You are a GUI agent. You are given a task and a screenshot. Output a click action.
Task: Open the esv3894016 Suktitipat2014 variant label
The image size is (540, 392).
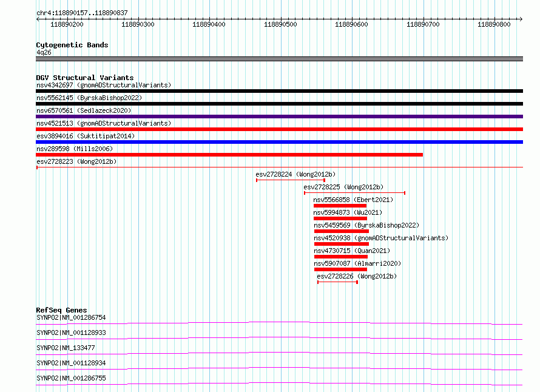[86, 136]
